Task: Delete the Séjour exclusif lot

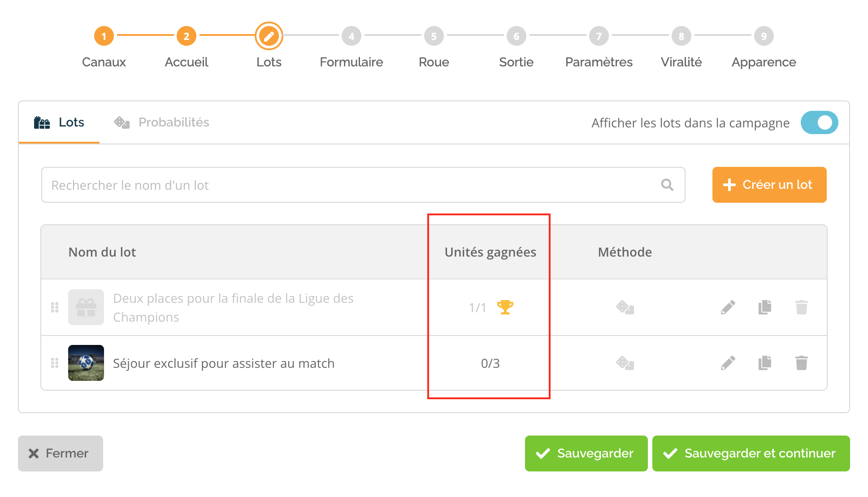Action: 802,363
